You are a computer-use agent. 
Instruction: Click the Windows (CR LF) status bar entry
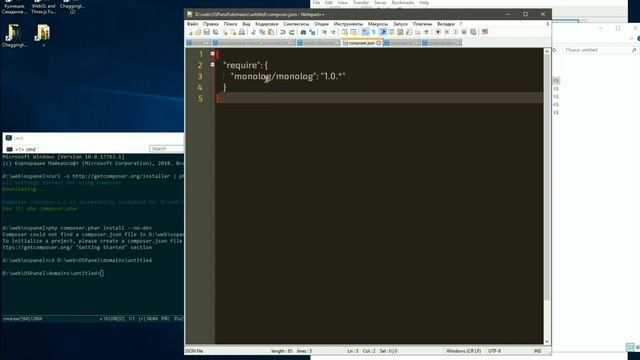(x=463, y=351)
